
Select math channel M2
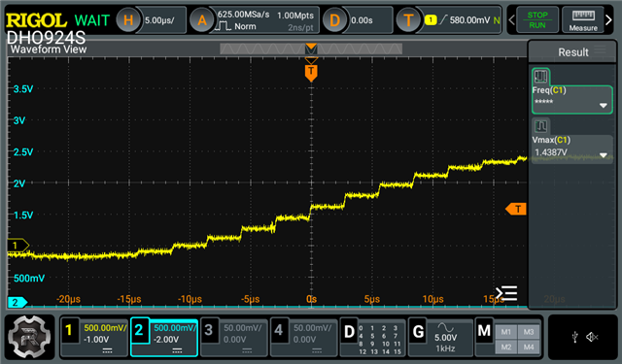pos(505,347)
